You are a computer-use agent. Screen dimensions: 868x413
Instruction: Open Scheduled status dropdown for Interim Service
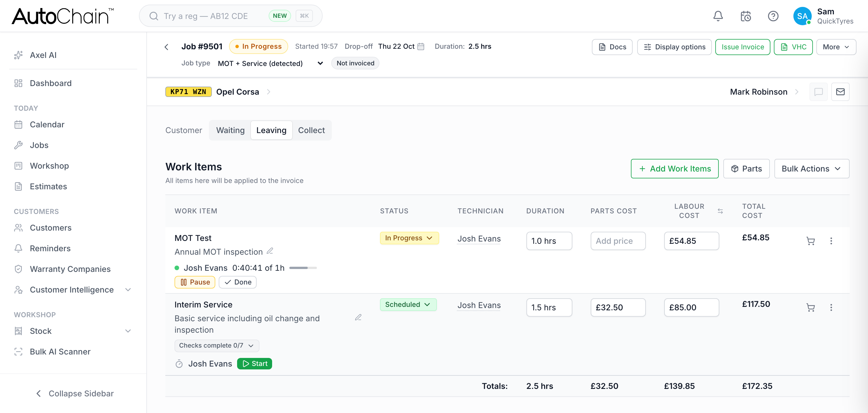pyautogui.click(x=408, y=304)
